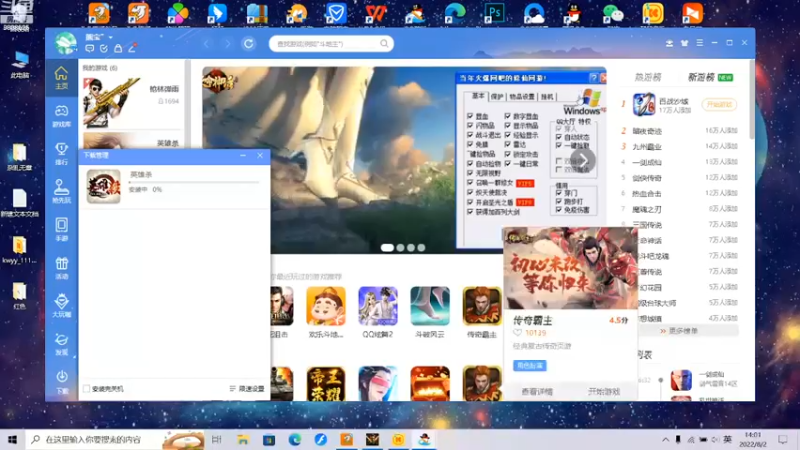Image resolution: width=800 pixels, height=450 pixels.
Task: Click the bag icon under the username
Action: (x=118, y=48)
